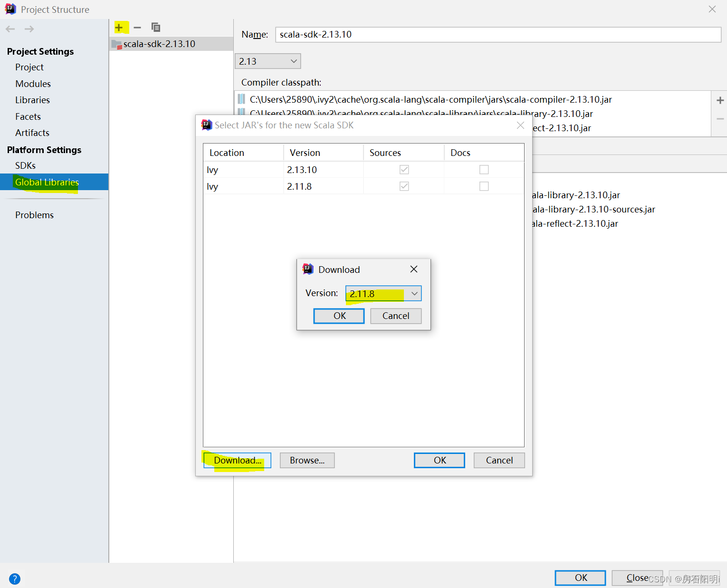This screenshot has width=727, height=588.
Task: Click Cancel in Select JAR's dialog
Action: (x=499, y=460)
